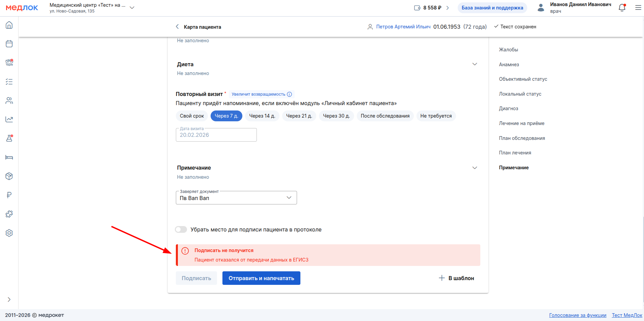Select the Не требуется visit option
This screenshot has width=644, height=321.
436,116
